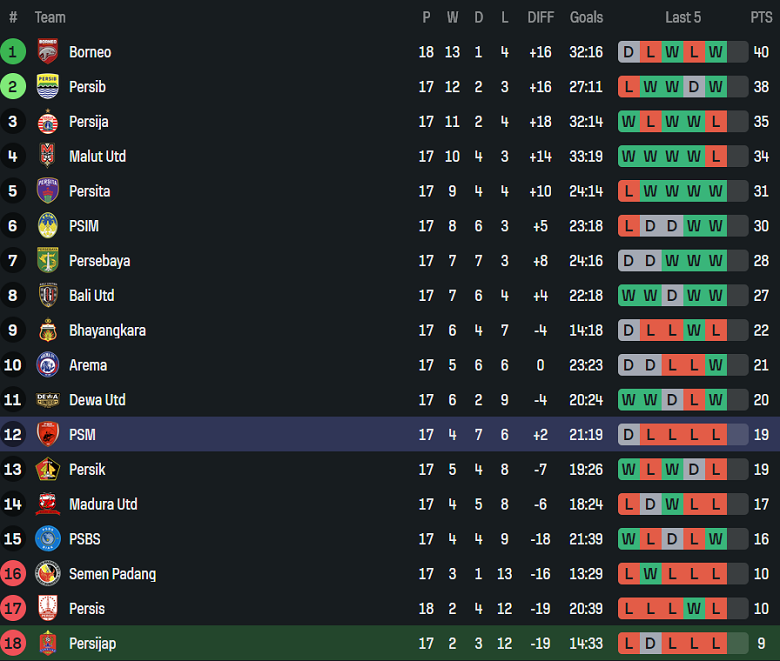Open the Persija crest icon

click(x=48, y=121)
